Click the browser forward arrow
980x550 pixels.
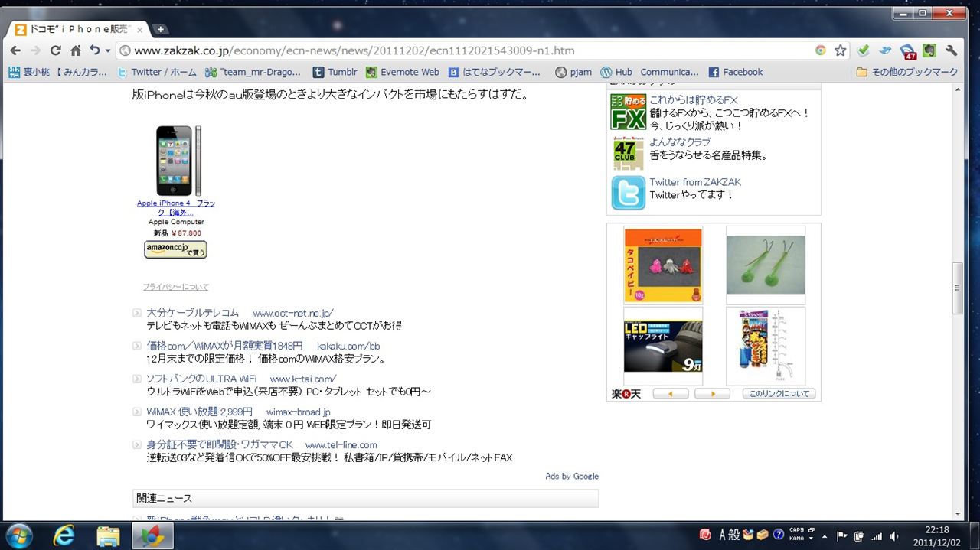tap(35, 50)
